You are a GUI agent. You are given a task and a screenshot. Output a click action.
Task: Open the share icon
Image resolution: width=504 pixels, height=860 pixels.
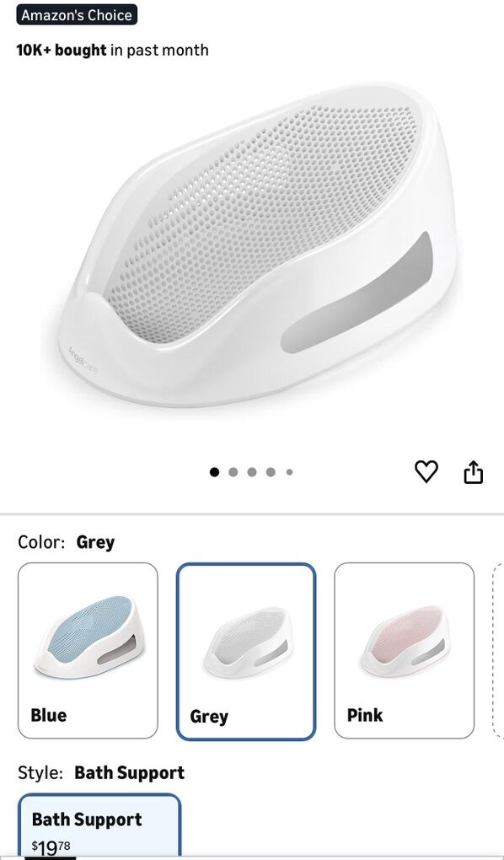pos(474,471)
